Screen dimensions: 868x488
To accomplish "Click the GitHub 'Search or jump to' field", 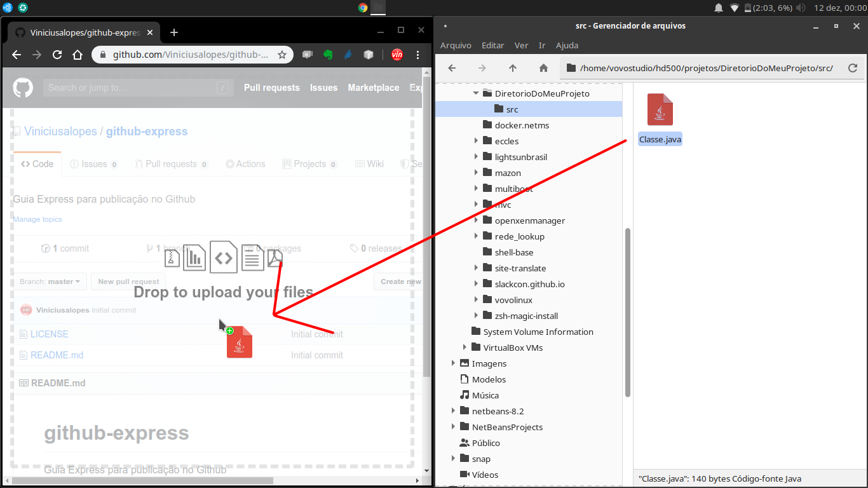I will click(137, 88).
